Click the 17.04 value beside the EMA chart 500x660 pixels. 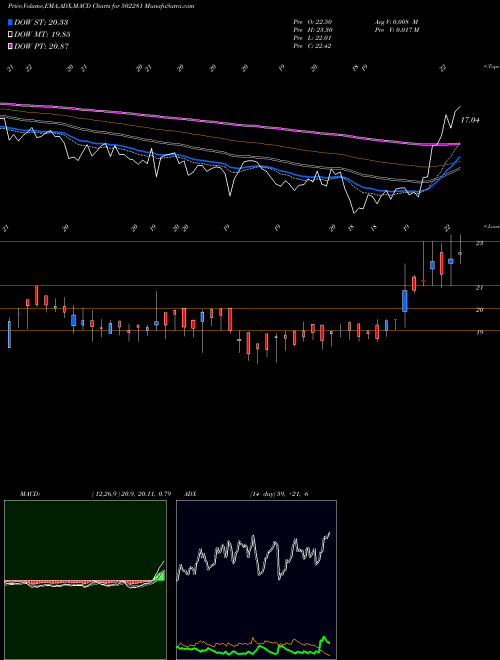click(470, 120)
